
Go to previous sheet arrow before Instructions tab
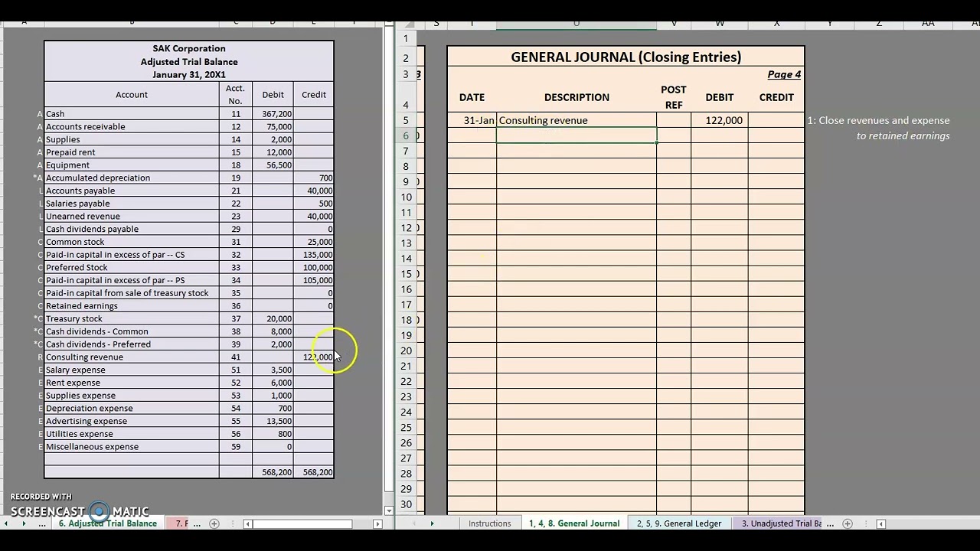[414, 524]
